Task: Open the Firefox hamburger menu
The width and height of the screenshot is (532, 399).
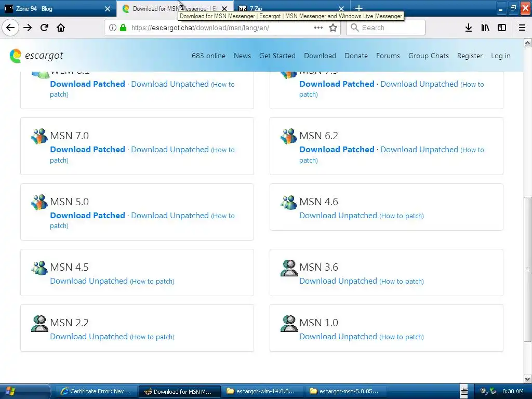Action: [x=522, y=28]
